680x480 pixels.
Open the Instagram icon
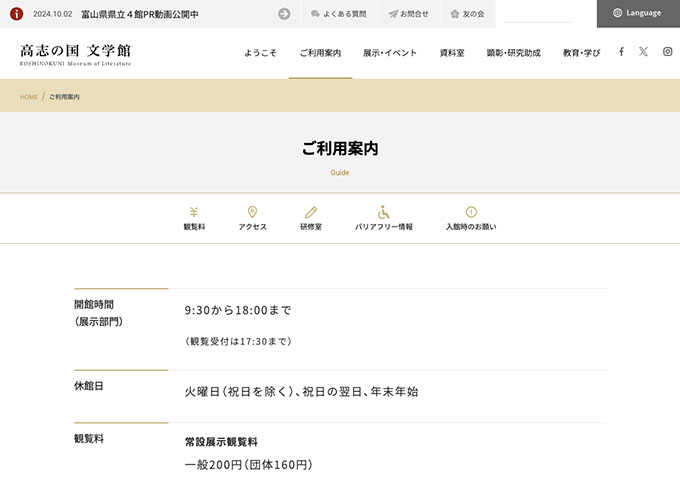[667, 52]
